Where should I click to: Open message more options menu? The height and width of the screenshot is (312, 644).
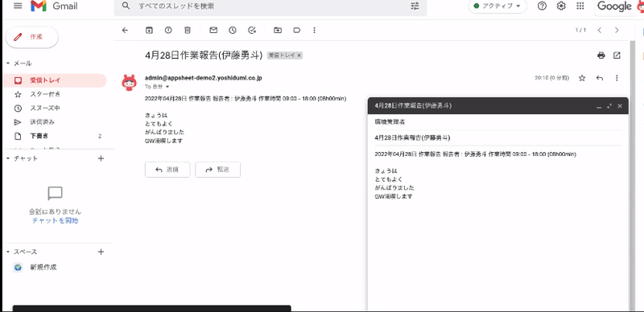coord(617,78)
